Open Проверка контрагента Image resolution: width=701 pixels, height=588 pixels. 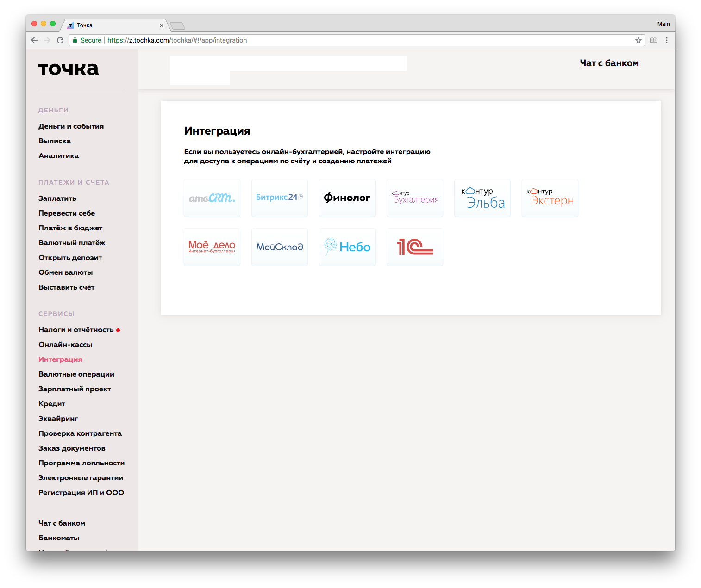click(x=80, y=433)
